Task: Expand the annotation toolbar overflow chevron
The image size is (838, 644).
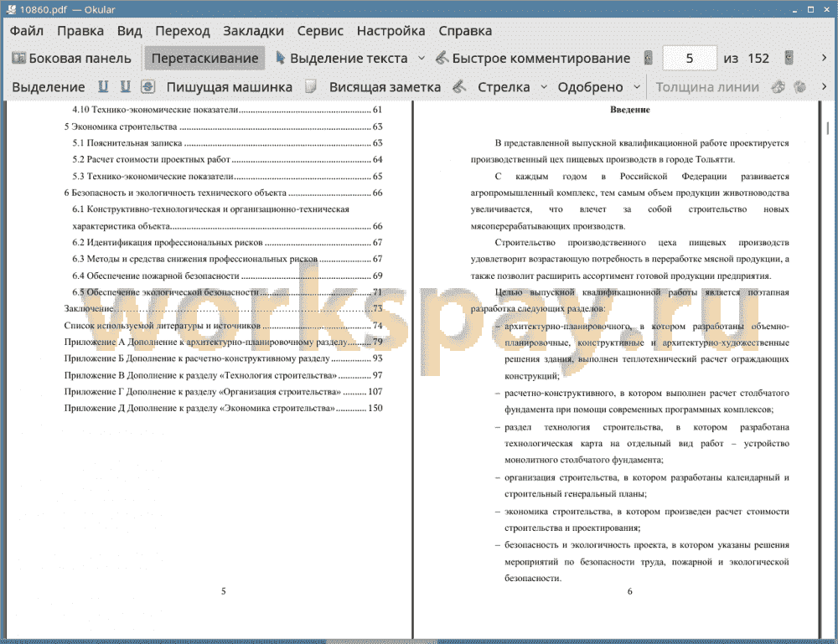Action: click(824, 86)
